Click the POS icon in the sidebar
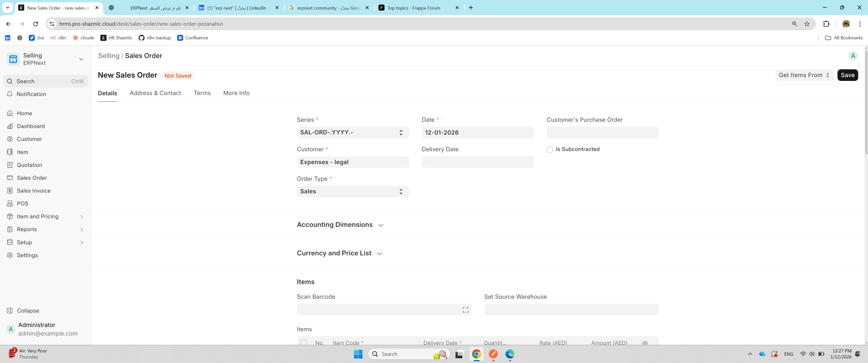The width and height of the screenshot is (868, 363). pos(10,203)
